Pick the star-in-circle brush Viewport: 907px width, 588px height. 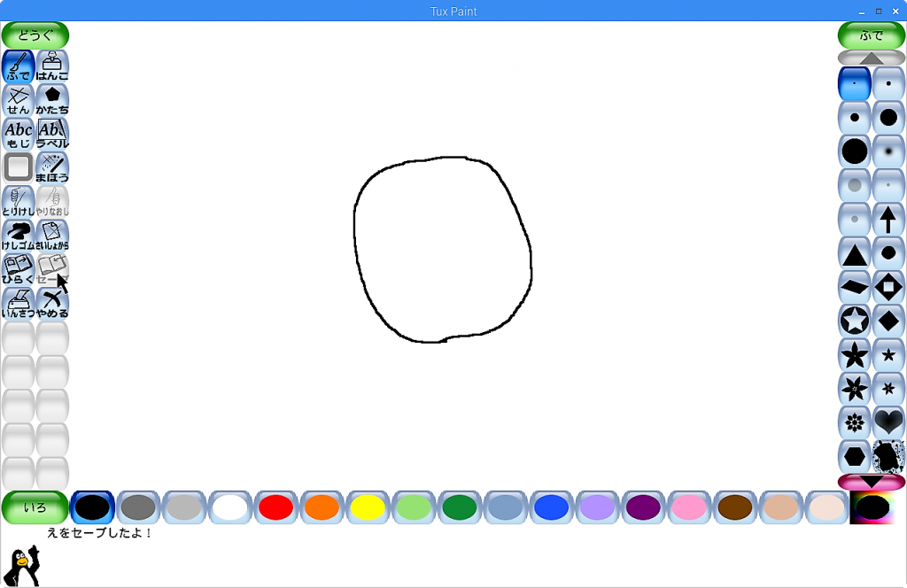click(855, 321)
